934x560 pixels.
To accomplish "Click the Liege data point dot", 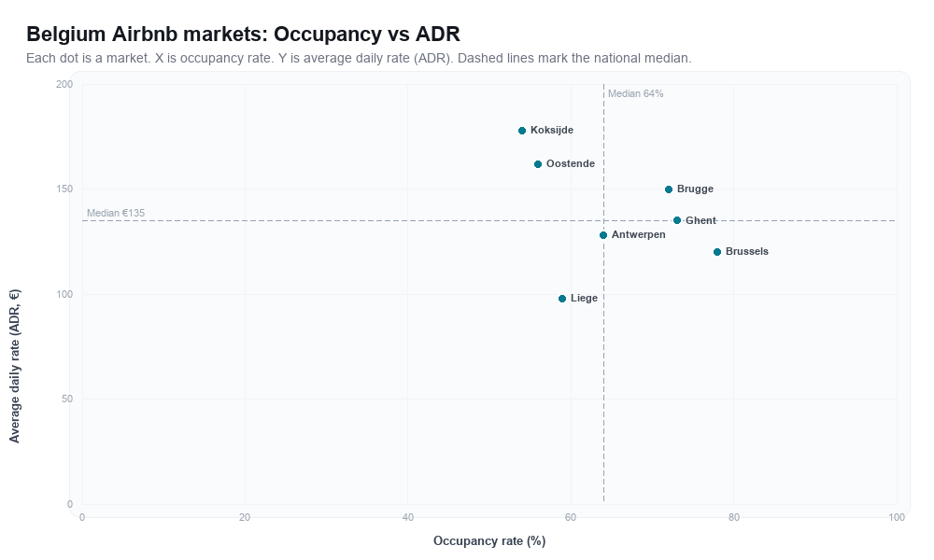I will click(x=562, y=299).
